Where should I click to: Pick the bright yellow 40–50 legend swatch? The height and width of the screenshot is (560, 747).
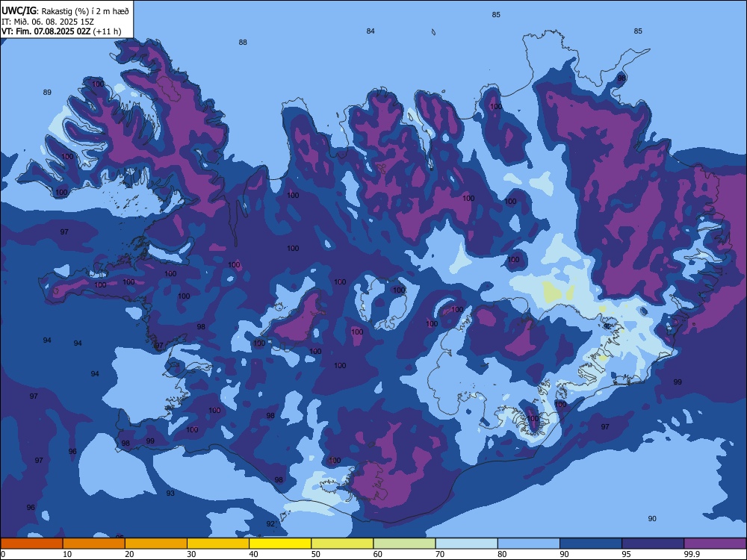pyautogui.click(x=280, y=544)
